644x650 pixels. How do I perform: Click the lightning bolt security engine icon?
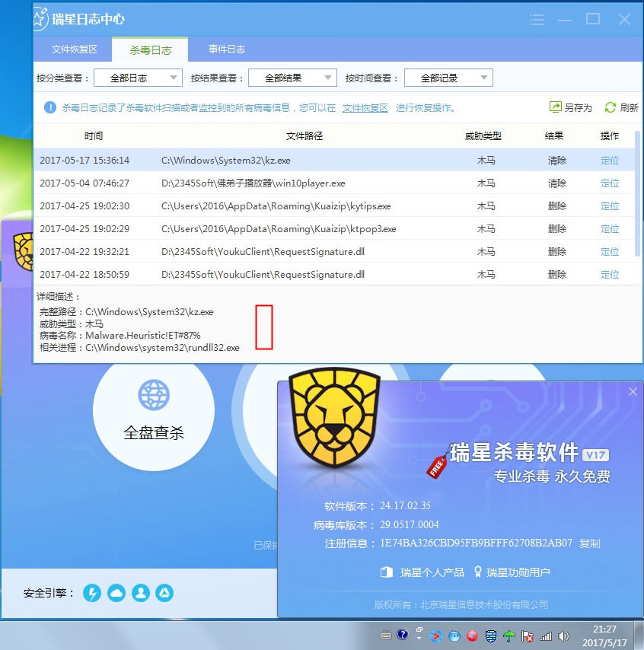(x=92, y=593)
